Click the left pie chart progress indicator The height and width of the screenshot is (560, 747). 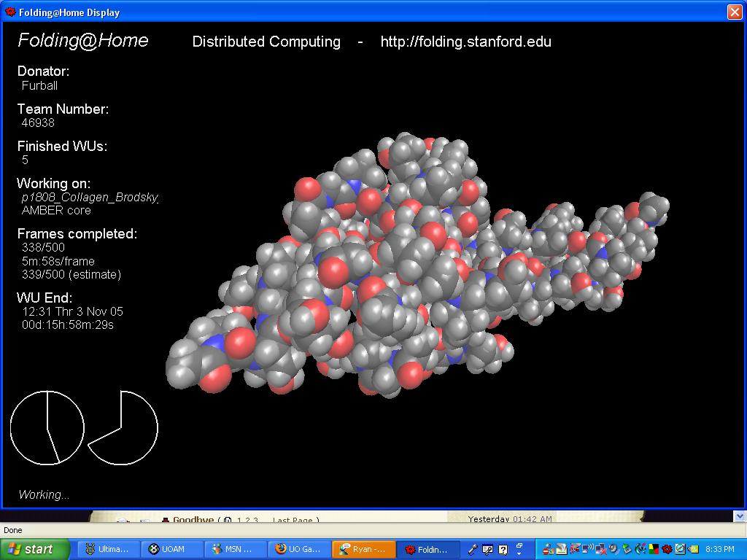pyautogui.click(x=47, y=427)
